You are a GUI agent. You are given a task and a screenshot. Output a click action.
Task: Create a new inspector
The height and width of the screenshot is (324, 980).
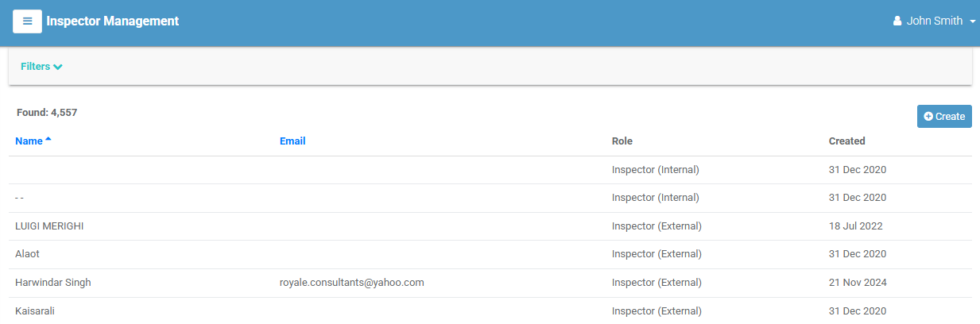click(944, 116)
